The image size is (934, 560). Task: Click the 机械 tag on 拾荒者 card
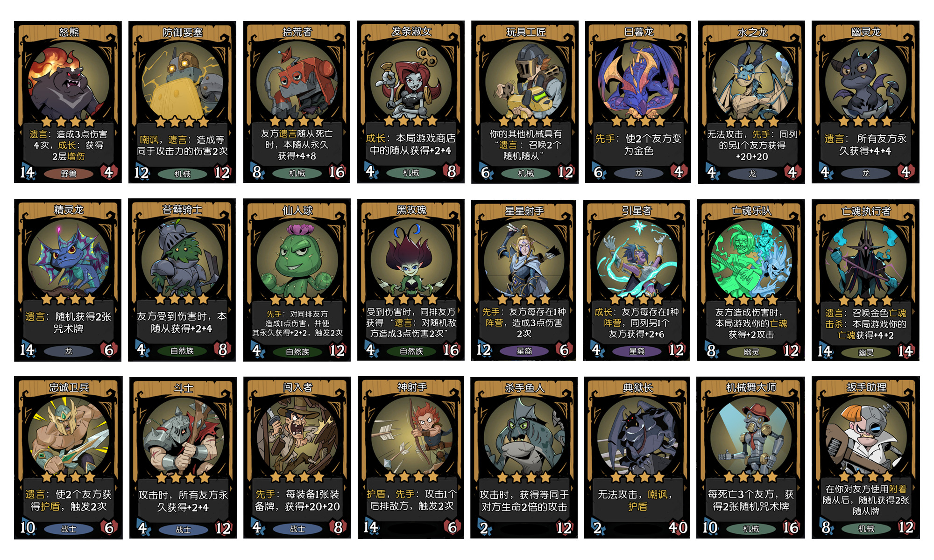(x=297, y=173)
